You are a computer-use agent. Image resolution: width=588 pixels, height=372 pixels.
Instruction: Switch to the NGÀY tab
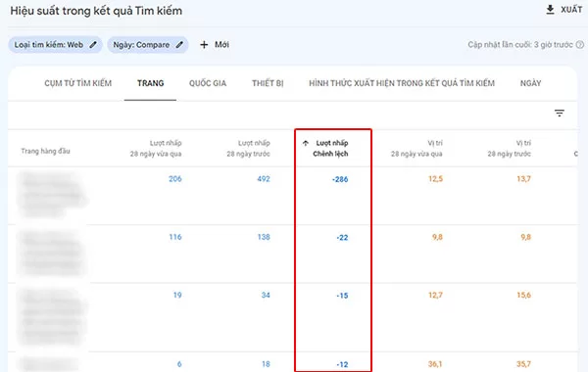coord(530,83)
